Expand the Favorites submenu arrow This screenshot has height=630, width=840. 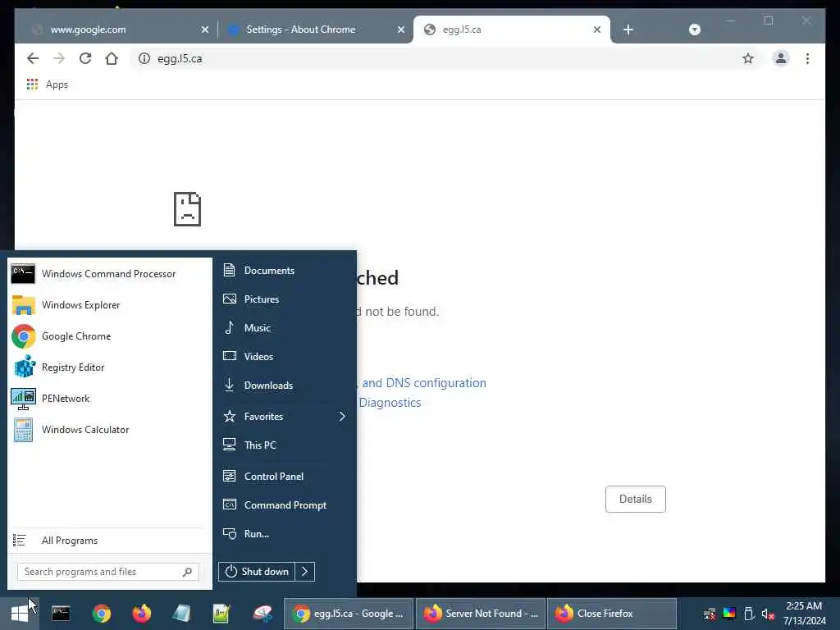(342, 416)
